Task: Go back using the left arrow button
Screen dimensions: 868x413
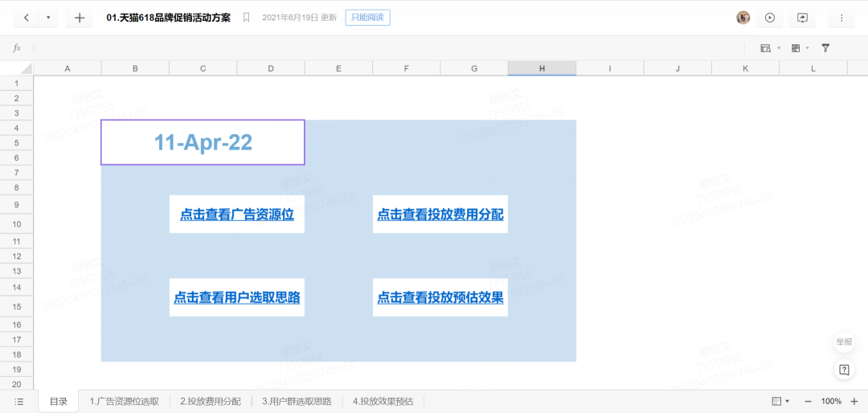Action: (26, 18)
